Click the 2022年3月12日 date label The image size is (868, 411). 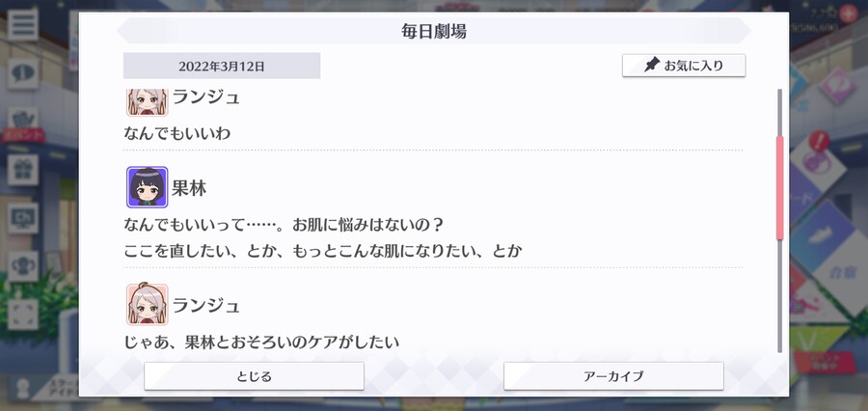[222, 66]
